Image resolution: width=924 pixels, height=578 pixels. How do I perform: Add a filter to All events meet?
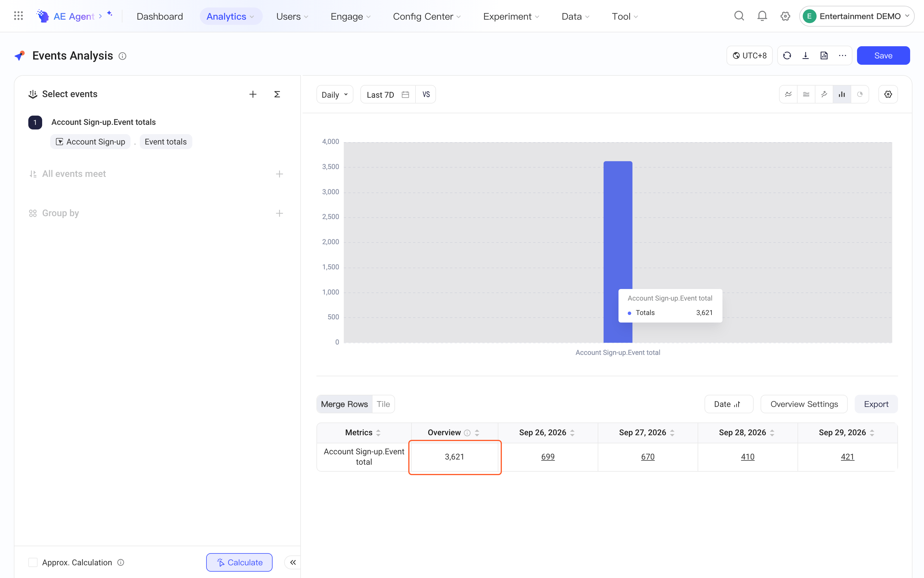280,174
